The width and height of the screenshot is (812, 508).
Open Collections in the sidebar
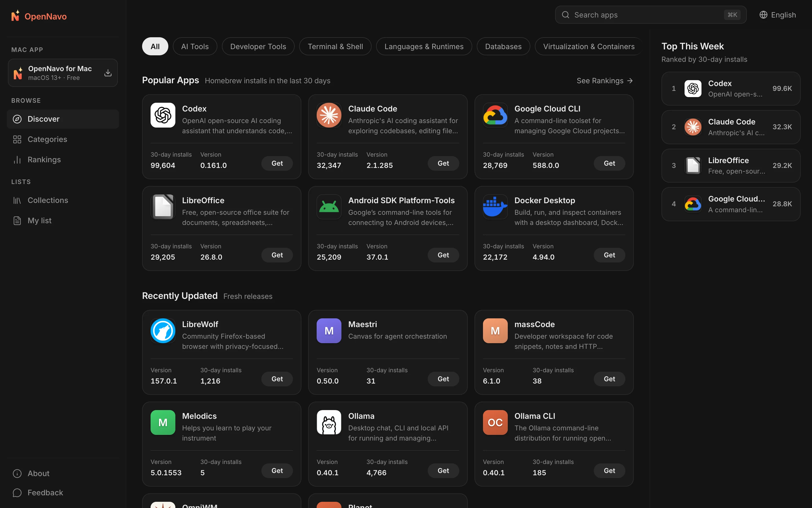pyautogui.click(x=63, y=200)
